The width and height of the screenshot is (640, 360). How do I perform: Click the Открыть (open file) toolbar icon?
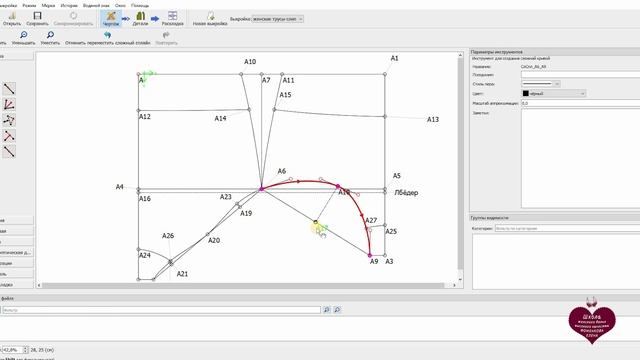(x=12, y=16)
